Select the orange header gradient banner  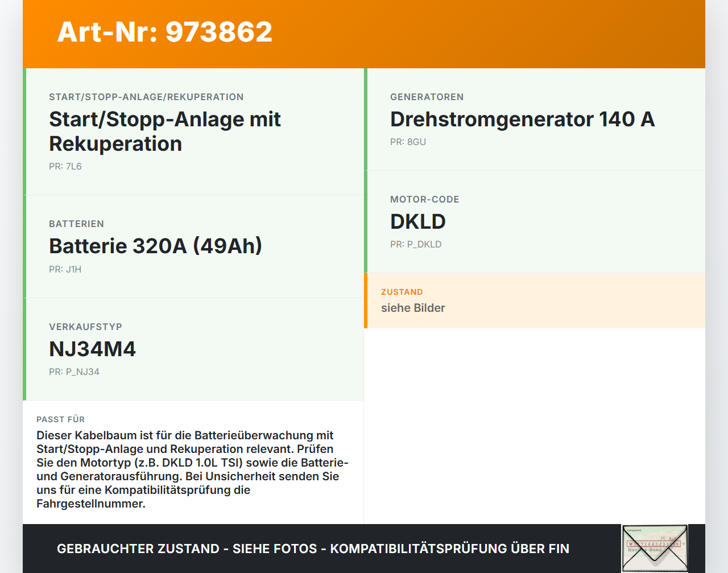[x=364, y=33]
